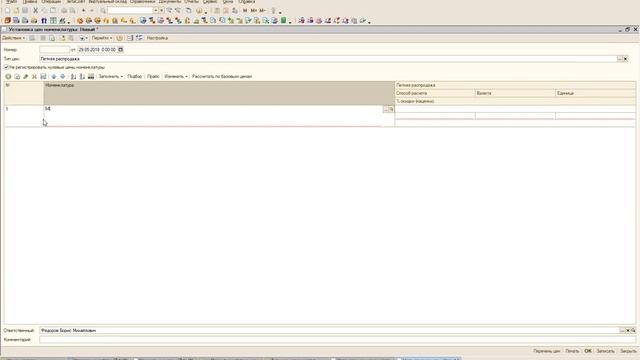This screenshot has height=360, width=640.
Task: Click the OK button
Action: [588, 351]
